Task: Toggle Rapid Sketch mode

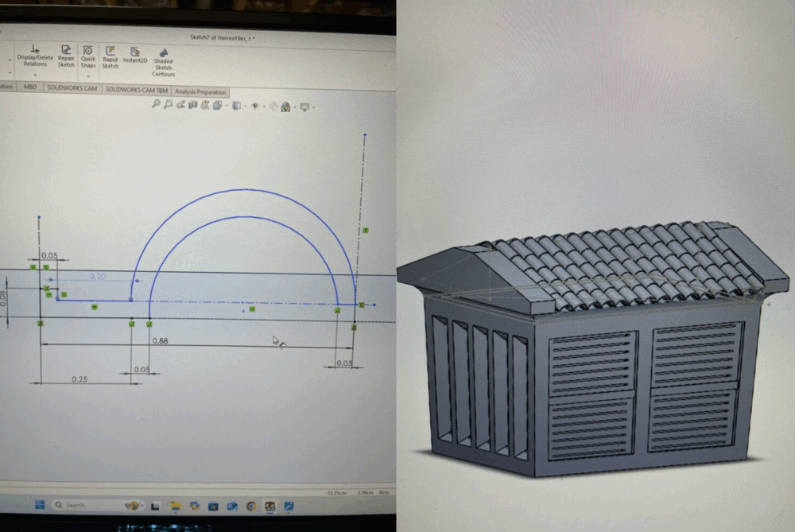Action: click(x=110, y=56)
